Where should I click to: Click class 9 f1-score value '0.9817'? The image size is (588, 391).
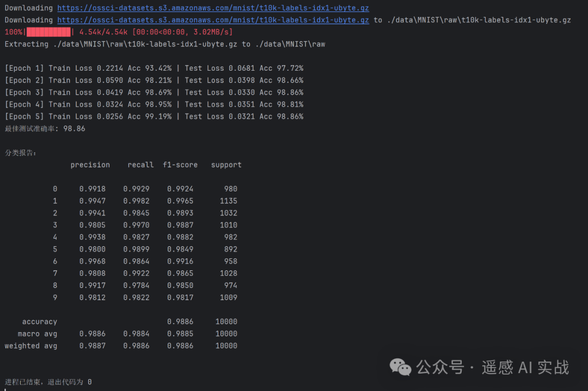(x=180, y=297)
